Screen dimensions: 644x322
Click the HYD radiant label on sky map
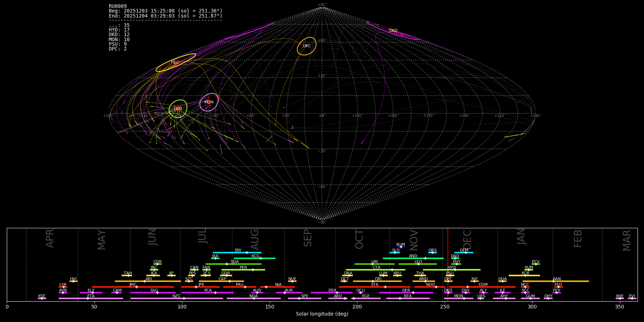pyautogui.click(x=178, y=109)
